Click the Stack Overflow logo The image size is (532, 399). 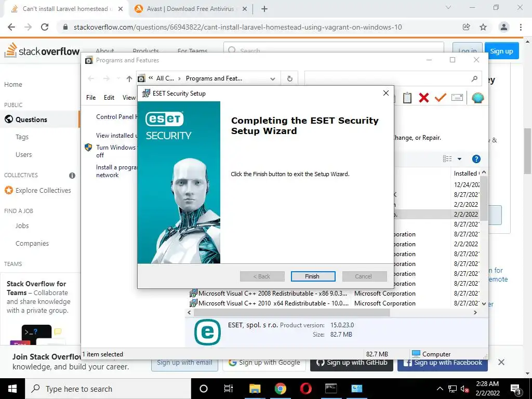[x=42, y=50]
